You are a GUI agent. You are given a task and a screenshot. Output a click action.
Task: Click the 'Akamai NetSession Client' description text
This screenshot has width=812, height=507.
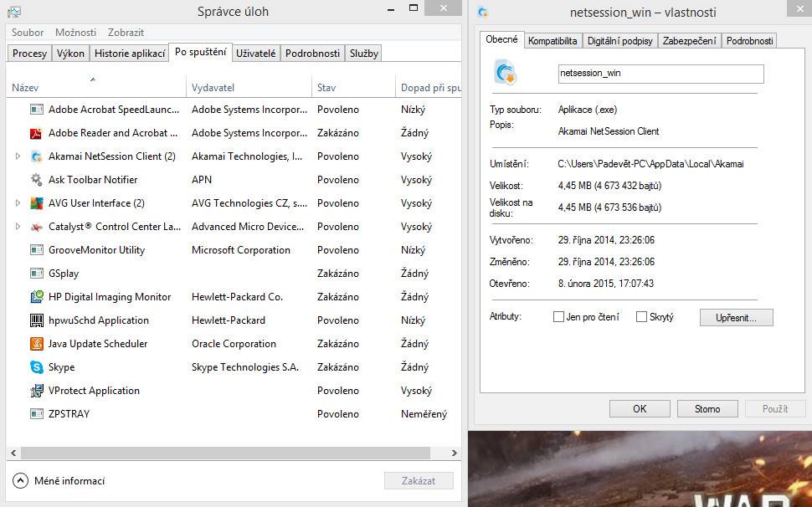pyautogui.click(x=609, y=131)
